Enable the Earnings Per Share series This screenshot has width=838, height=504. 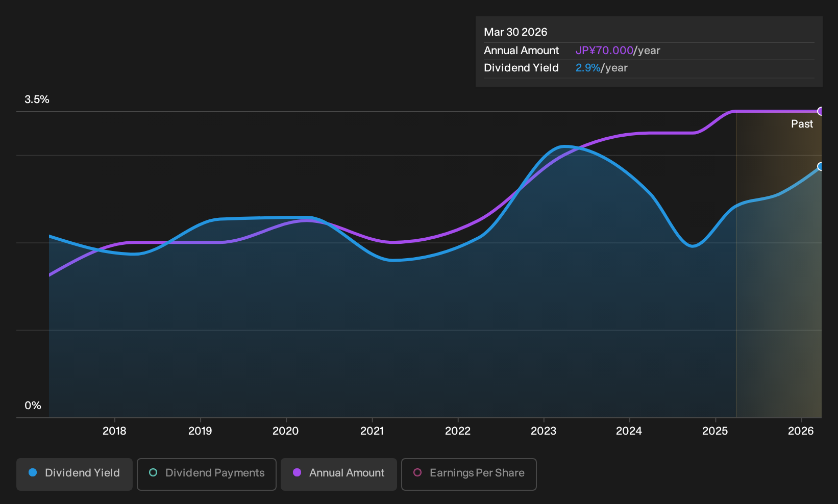(469, 474)
